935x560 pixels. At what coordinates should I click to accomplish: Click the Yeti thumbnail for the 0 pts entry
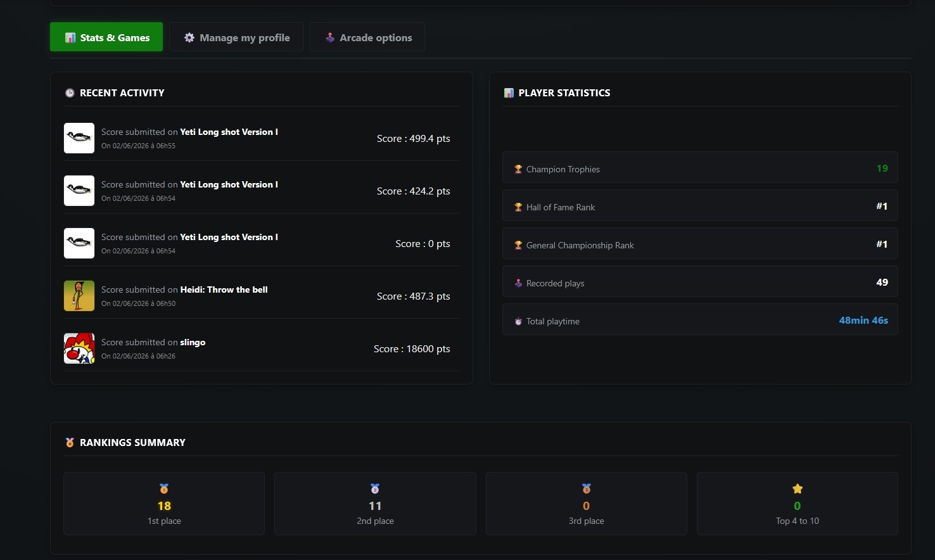[x=79, y=243]
